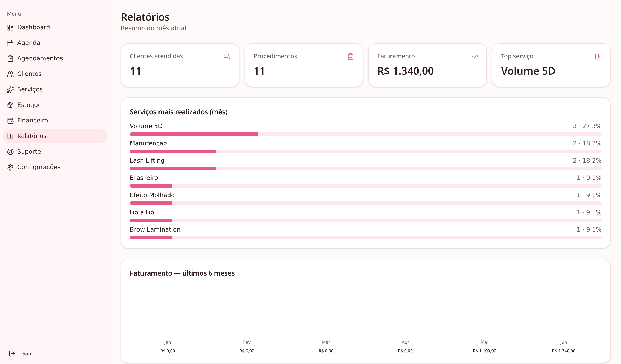The height and width of the screenshot is (364, 621).
Task: Click the Brow Lamination progress bar
Action: [x=366, y=238]
